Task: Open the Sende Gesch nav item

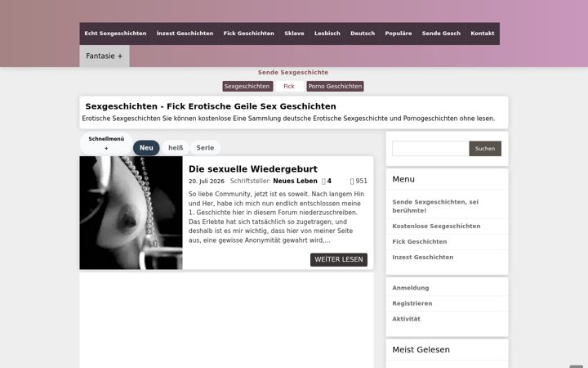Action: (x=441, y=34)
